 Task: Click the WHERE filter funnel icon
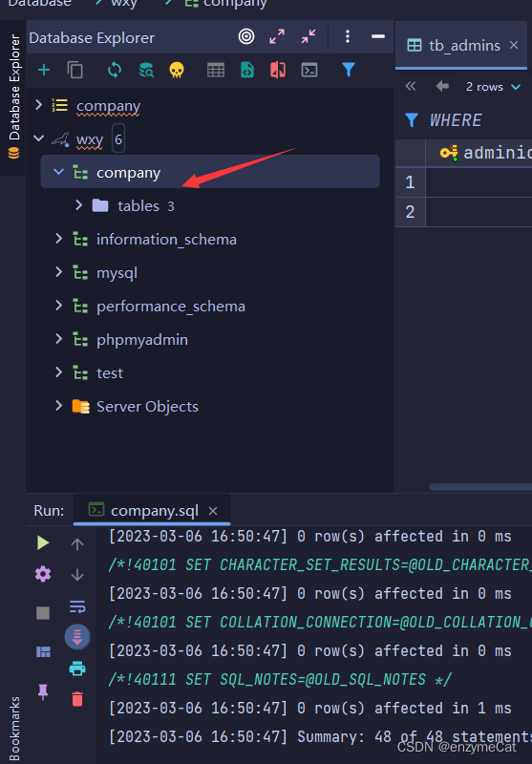412,120
